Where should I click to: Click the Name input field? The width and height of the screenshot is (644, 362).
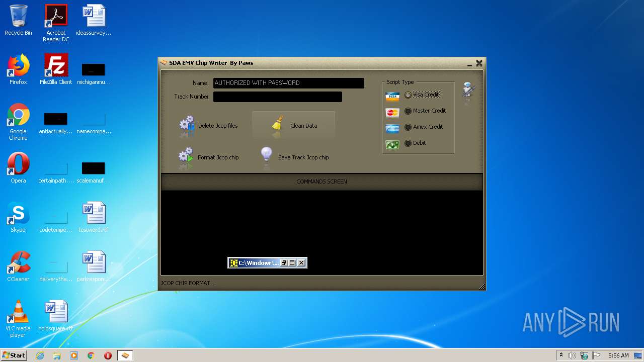pos(289,83)
